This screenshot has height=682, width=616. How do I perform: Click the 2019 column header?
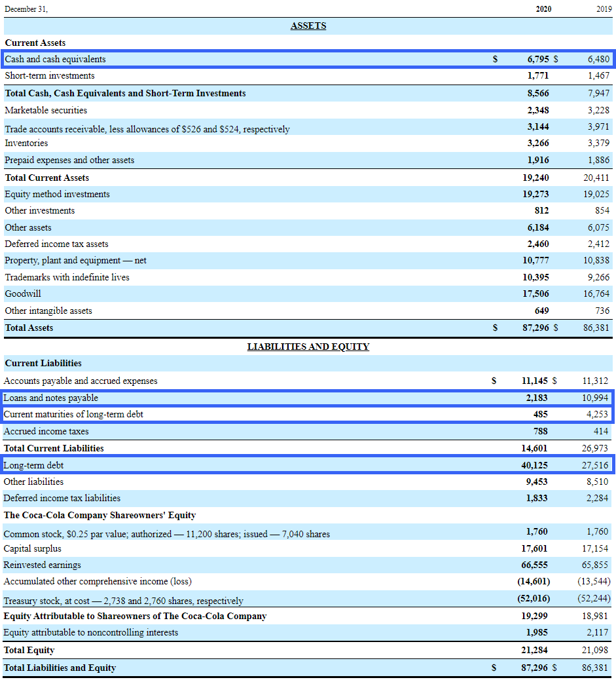point(603,9)
